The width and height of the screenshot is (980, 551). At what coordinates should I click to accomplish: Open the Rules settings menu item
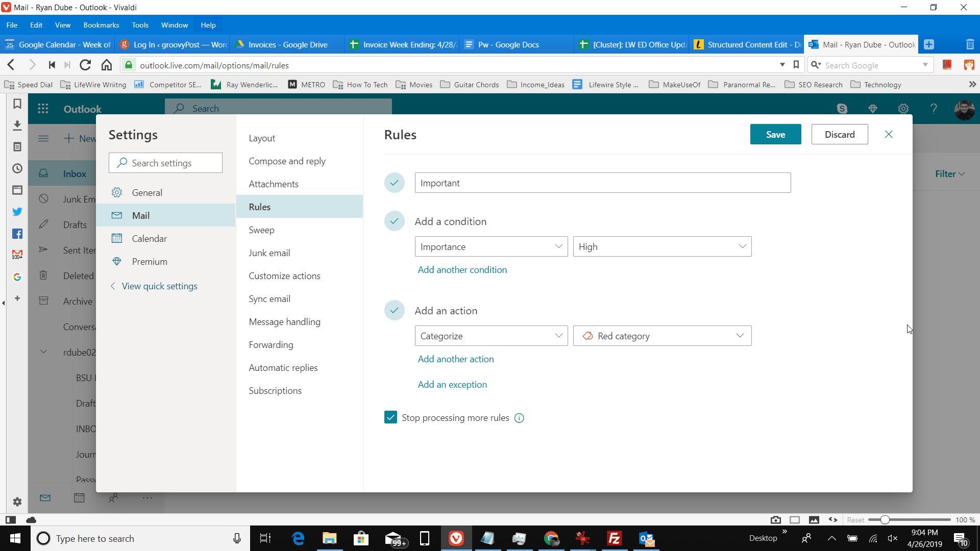[259, 207]
